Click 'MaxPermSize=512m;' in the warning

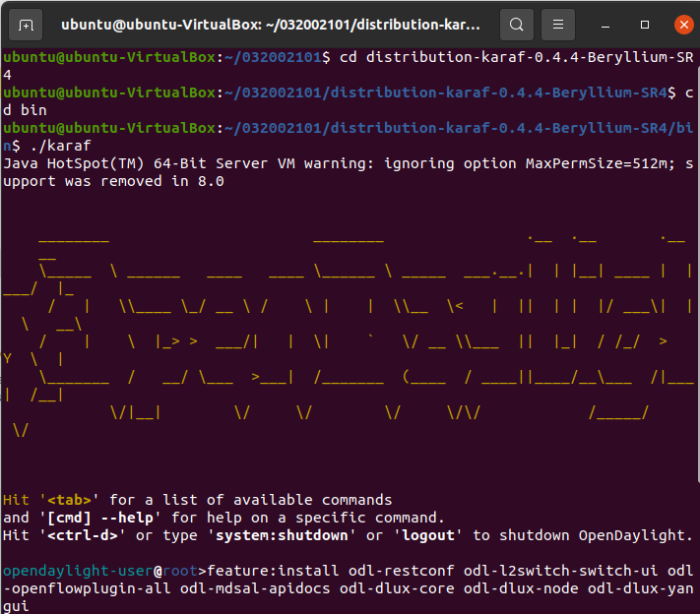tap(601, 163)
